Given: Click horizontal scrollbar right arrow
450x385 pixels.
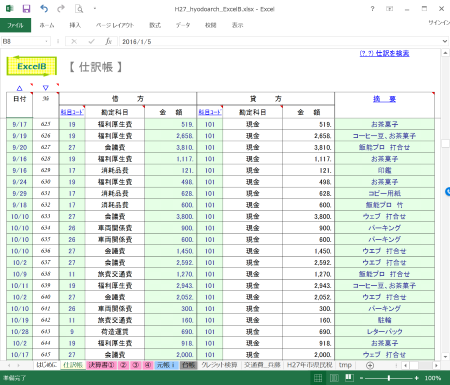Looking at the screenshot, I should 436,365.
